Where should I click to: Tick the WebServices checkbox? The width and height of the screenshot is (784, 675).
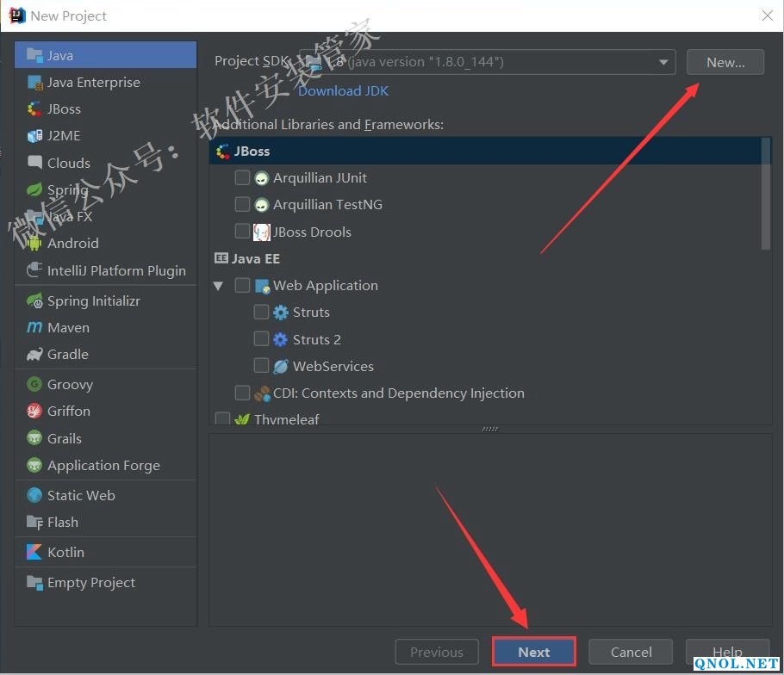[261, 366]
